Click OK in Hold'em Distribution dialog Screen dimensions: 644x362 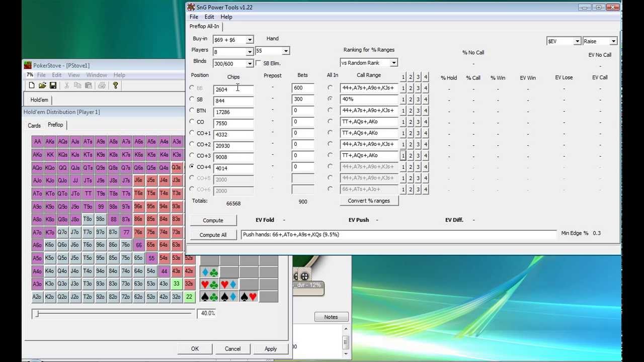click(195, 349)
